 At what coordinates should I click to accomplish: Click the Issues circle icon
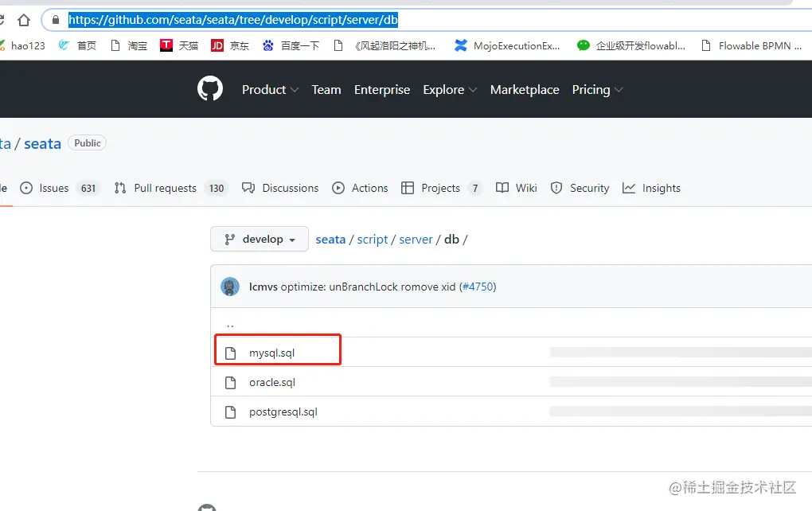click(26, 188)
